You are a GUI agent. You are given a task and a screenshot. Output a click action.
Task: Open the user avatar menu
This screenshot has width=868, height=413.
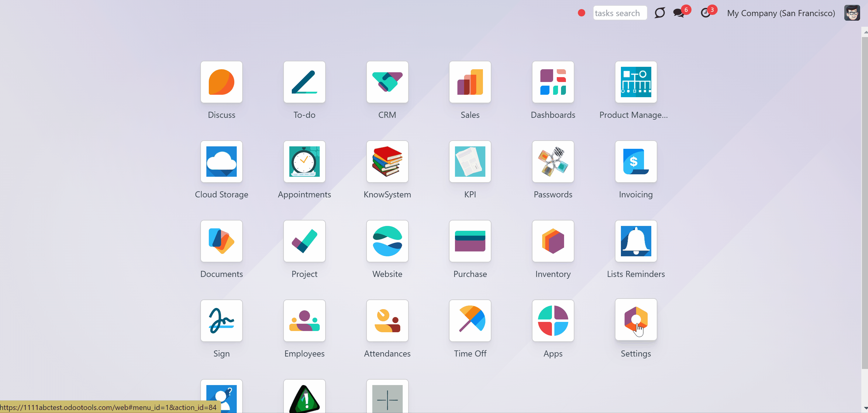coord(852,13)
